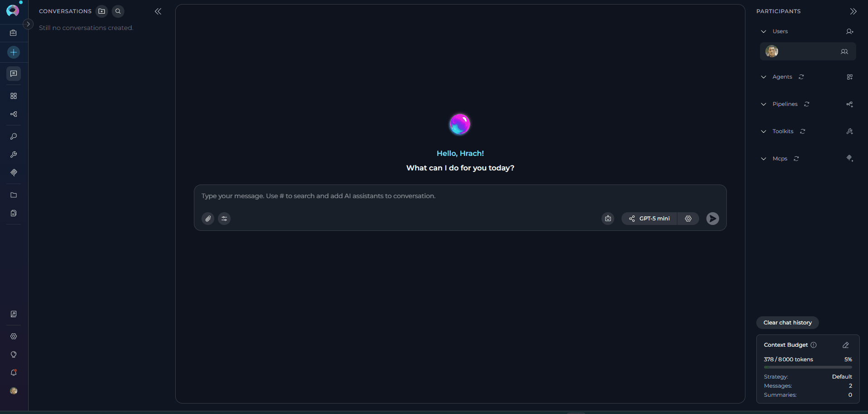Refresh the Agents list

tap(802, 77)
